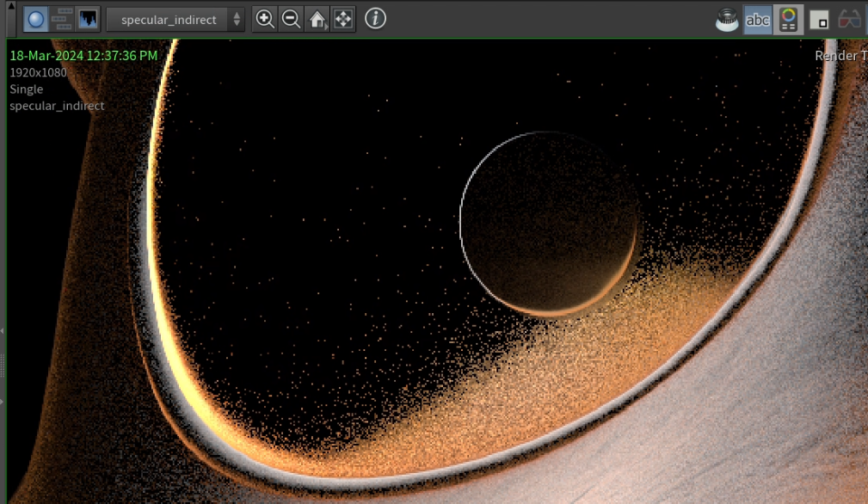Open the specular_indirect channel dropdown
Viewport: 868px width, 504px height.
click(x=169, y=18)
